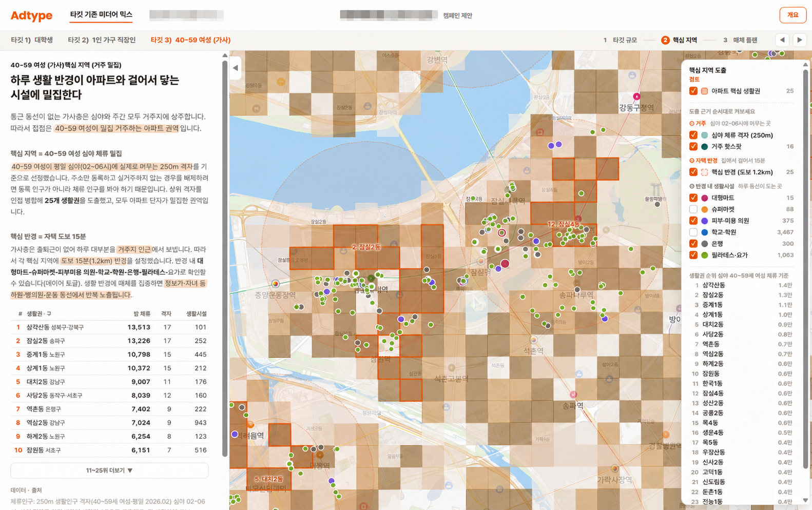Image resolution: width=812 pixels, height=510 pixels.
Task: Click the up arrow of the legend panel scrollbar
Action: (805, 65)
